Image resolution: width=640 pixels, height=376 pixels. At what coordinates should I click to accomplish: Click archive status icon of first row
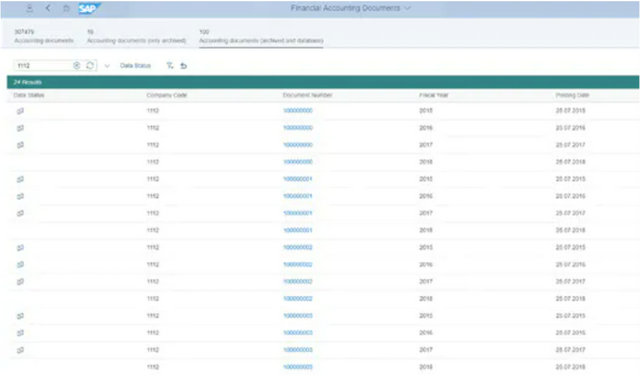point(20,111)
